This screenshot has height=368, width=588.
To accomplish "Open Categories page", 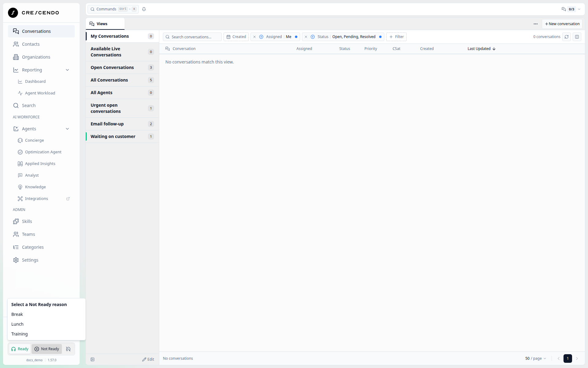I will point(41,247).
